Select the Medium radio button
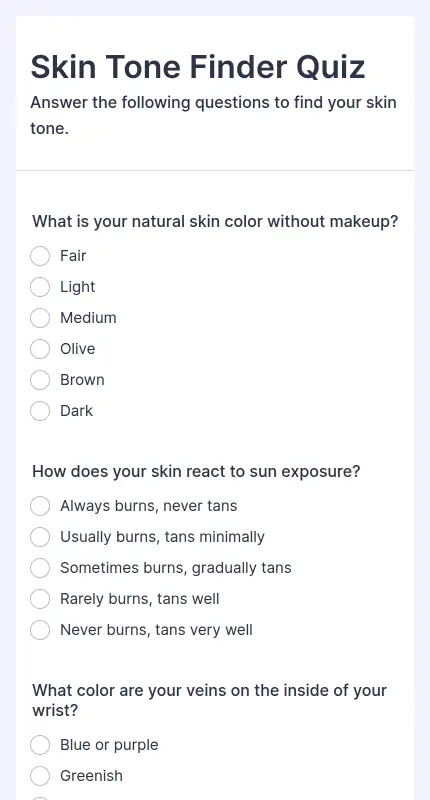Screen dimensions: 430x800 click(x=40, y=318)
